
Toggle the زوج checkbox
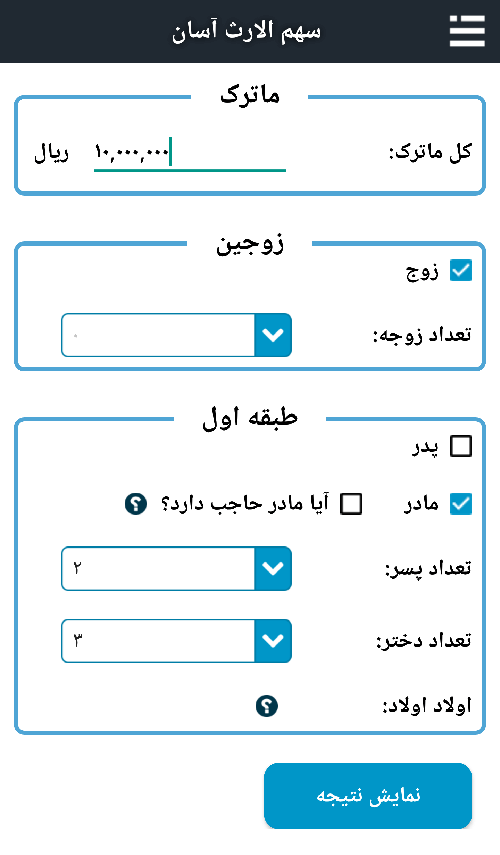461,270
